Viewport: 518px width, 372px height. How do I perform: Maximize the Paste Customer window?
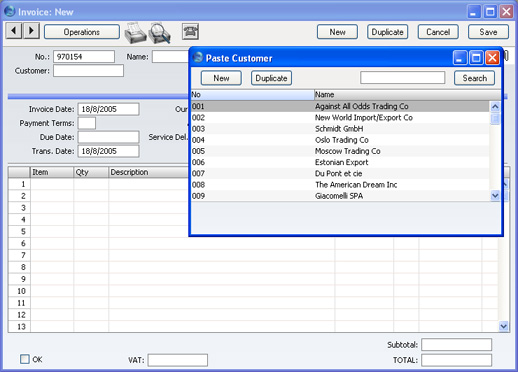[476, 58]
